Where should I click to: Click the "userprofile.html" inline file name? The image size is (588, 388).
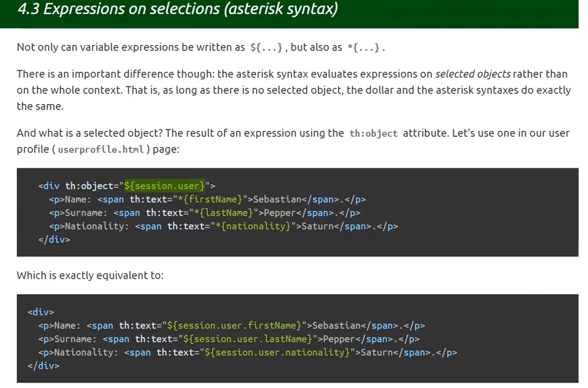point(101,150)
